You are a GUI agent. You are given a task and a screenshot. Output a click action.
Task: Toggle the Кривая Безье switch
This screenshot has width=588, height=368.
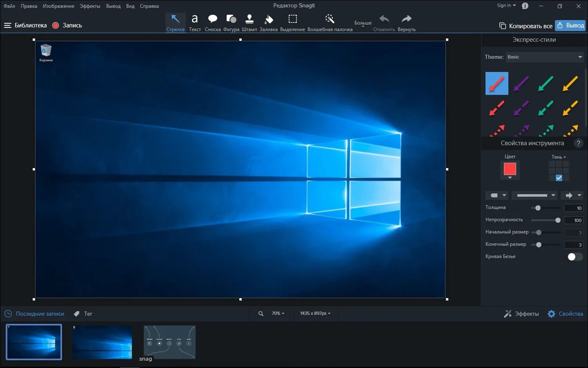[x=575, y=257]
